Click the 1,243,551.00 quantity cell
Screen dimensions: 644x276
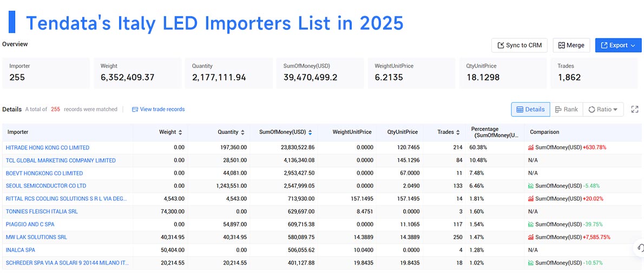coord(231,186)
